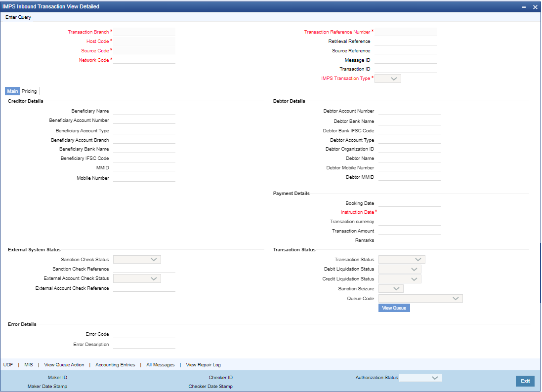The width and height of the screenshot is (542, 392).
Task: Open the Authorization Status dropdown
Action: (420, 378)
